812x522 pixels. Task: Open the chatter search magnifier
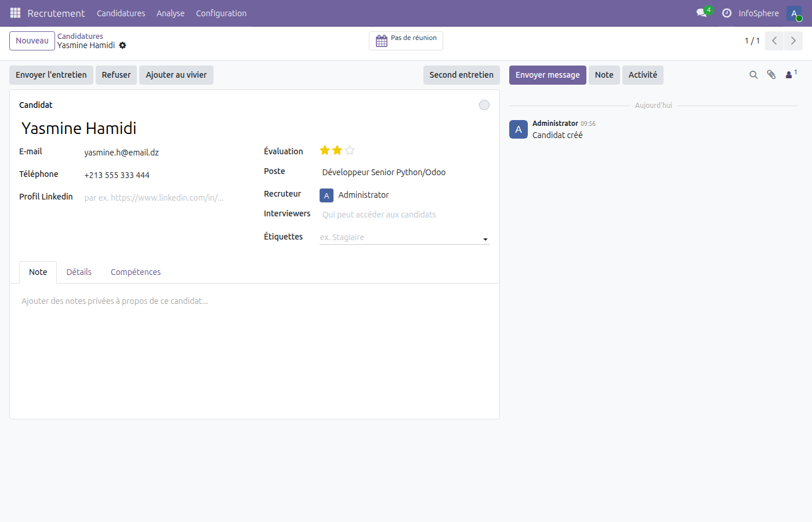[753, 75]
